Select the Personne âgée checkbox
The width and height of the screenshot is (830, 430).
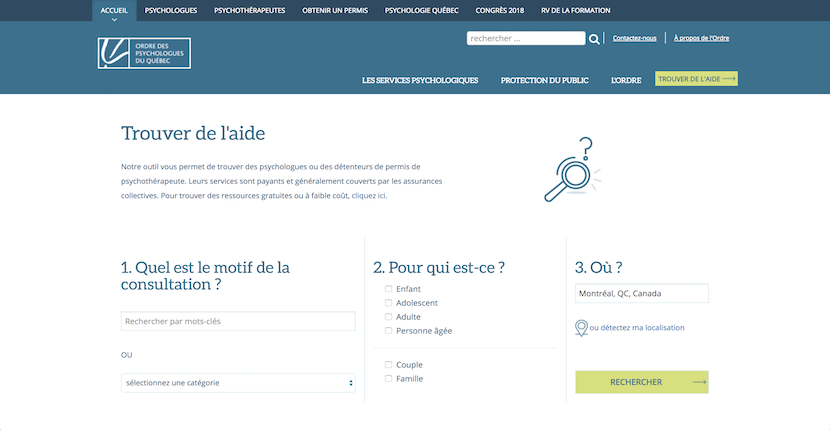(388, 331)
